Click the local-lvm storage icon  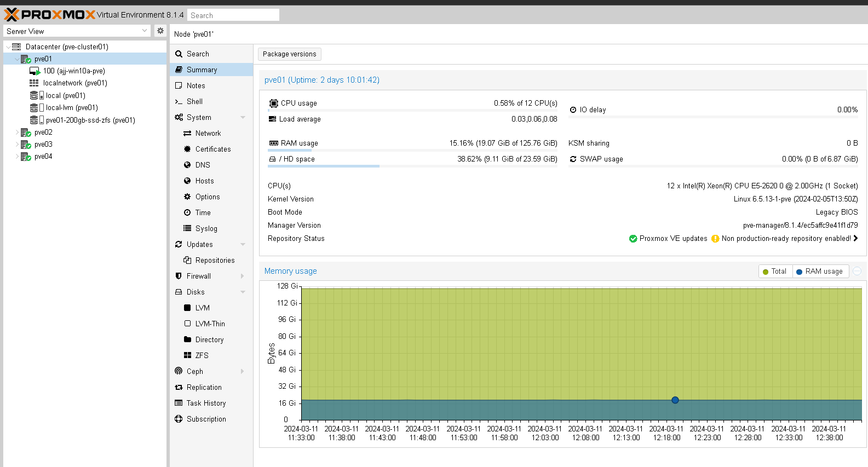pos(37,108)
